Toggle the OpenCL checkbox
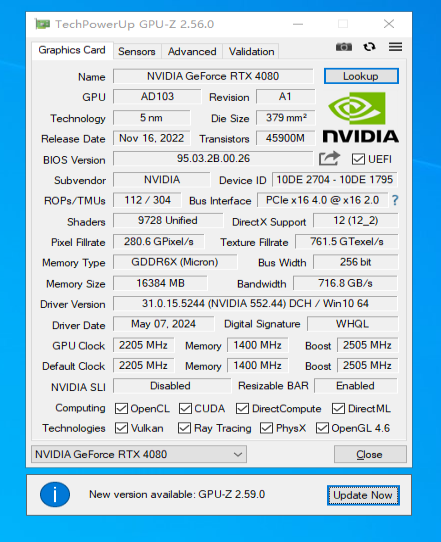441x542 pixels. (121, 409)
